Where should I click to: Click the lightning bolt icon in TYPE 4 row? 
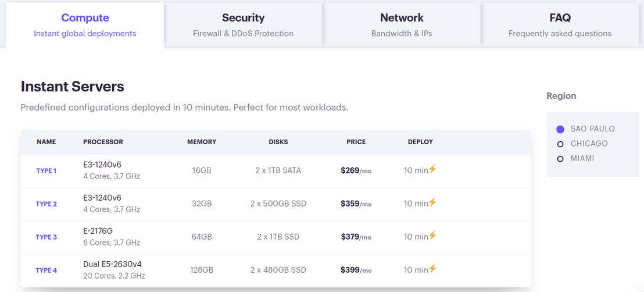pos(432,269)
